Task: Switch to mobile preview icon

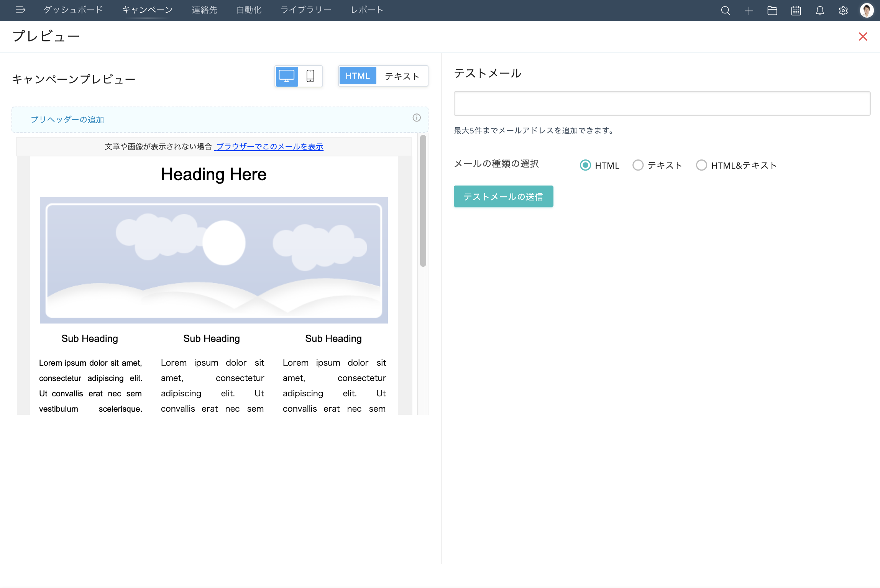Action: pyautogui.click(x=310, y=76)
